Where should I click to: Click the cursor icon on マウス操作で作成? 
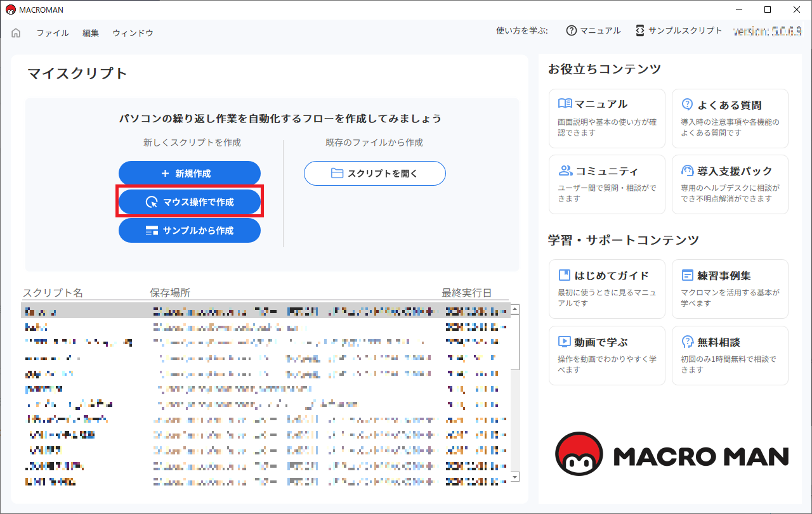(152, 202)
